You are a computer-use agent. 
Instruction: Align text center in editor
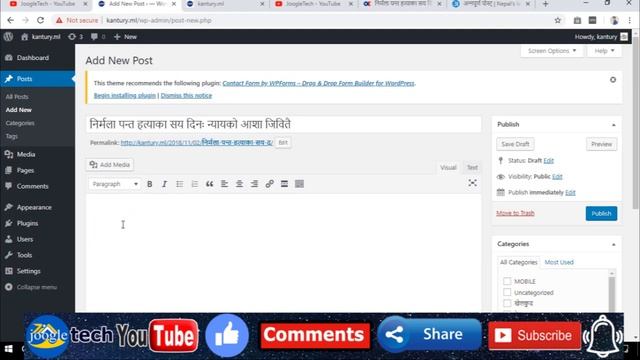(240, 184)
